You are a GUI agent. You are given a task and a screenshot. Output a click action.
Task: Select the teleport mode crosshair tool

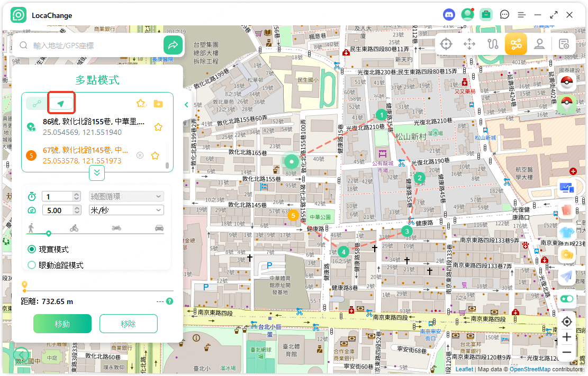[x=446, y=44]
